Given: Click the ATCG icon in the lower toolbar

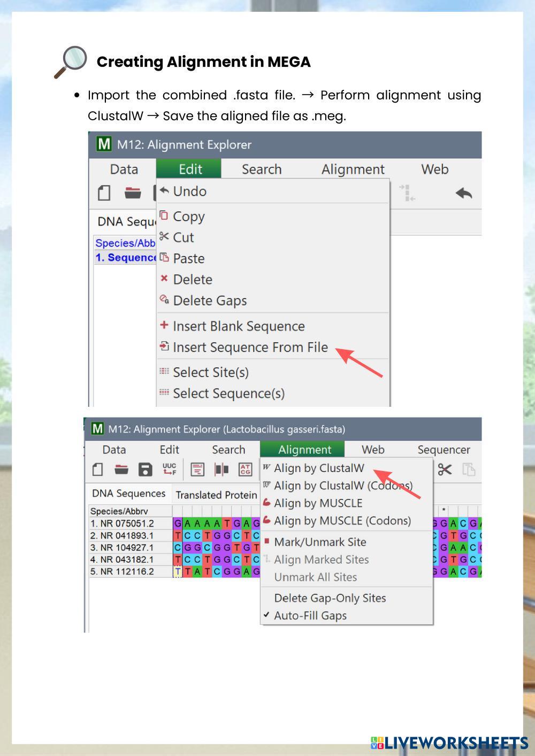Looking at the screenshot, I should point(245,469).
